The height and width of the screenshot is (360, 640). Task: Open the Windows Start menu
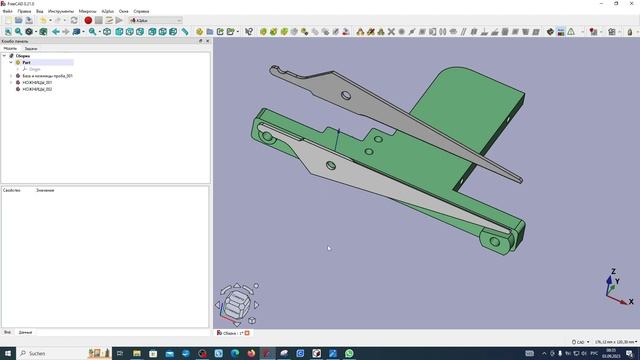pyautogui.click(x=7, y=353)
